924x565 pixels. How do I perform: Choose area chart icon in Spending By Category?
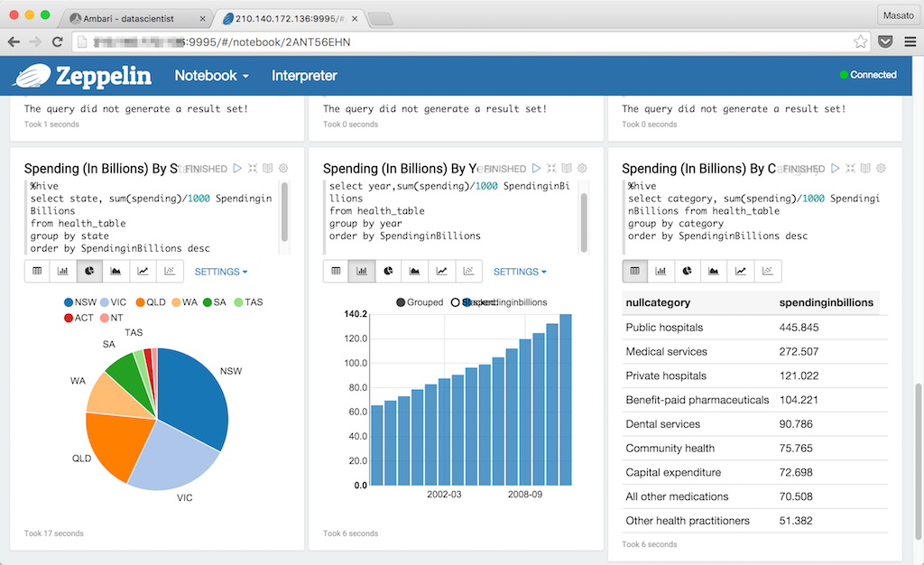(714, 271)
